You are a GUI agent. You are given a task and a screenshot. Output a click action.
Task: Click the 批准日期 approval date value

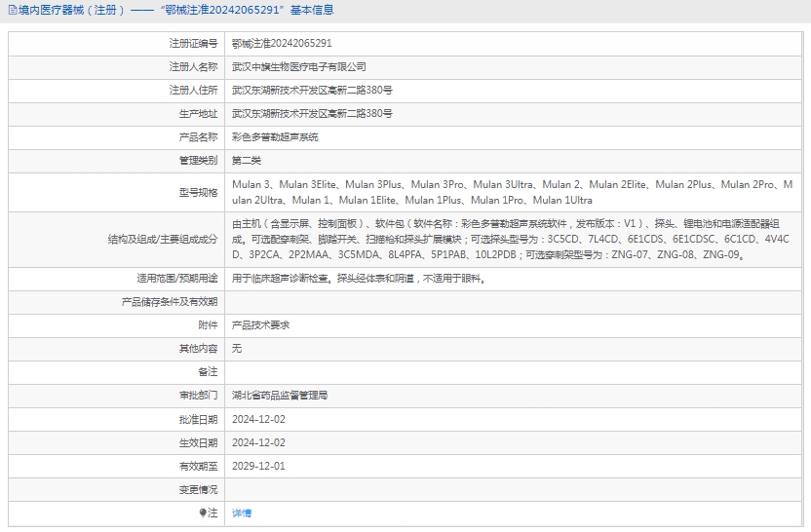pyautogui.click(x=258, y=419)
